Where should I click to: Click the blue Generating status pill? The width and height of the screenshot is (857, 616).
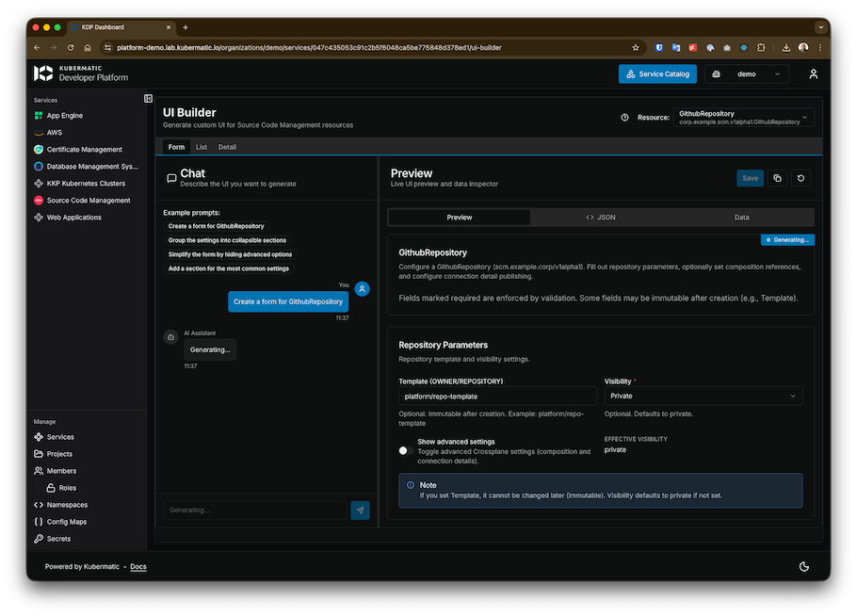786,238
